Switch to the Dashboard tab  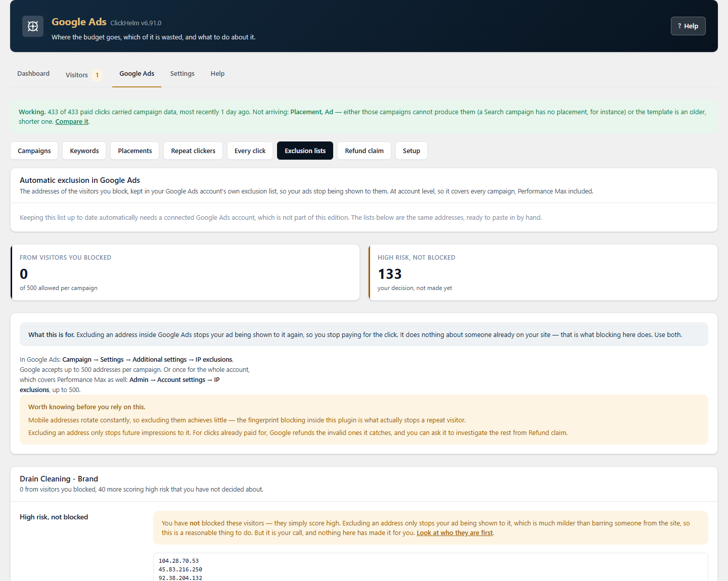tap(33, 74)
